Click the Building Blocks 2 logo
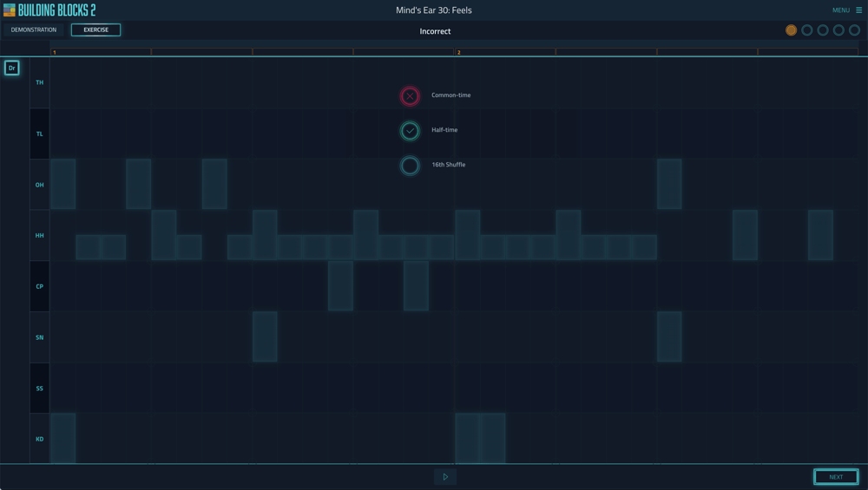 [49, 10]
